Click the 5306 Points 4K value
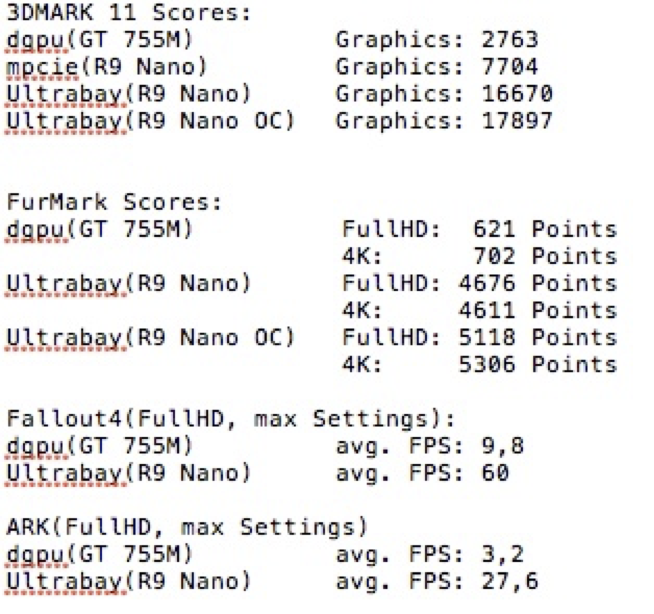654x614 pixels. 538,365
